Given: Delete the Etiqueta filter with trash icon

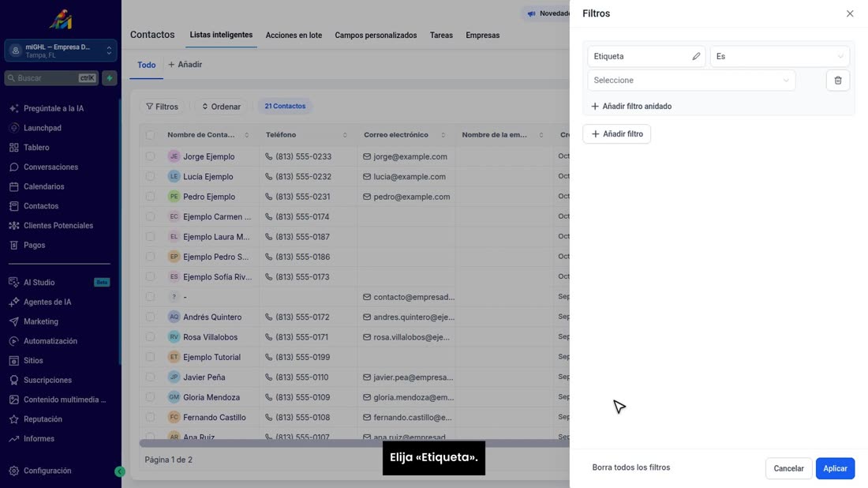Looking at the screenshot, I should pos(837,81).
